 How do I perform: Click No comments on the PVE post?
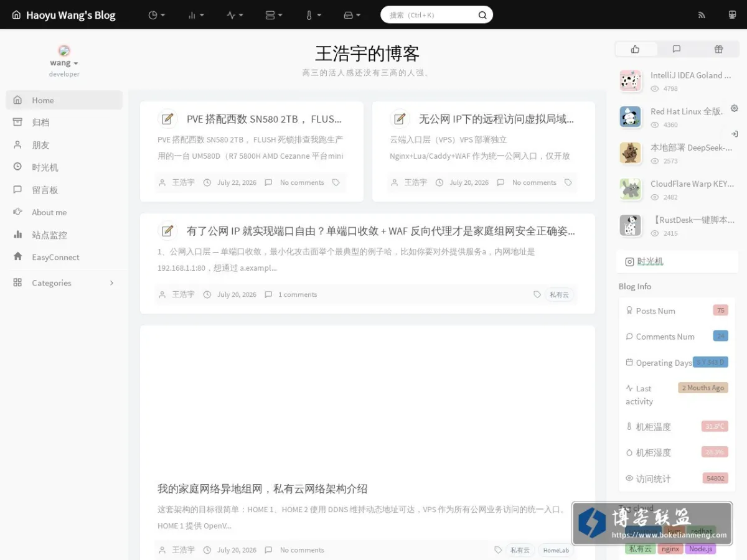coord(302,182)
